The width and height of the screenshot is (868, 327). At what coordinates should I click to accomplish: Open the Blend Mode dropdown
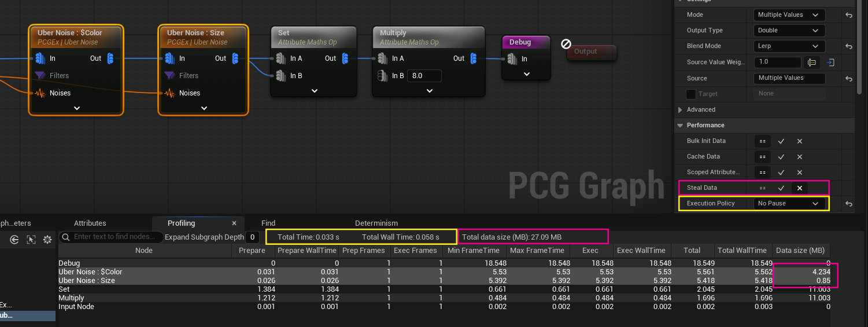click(x=789, y=46)
